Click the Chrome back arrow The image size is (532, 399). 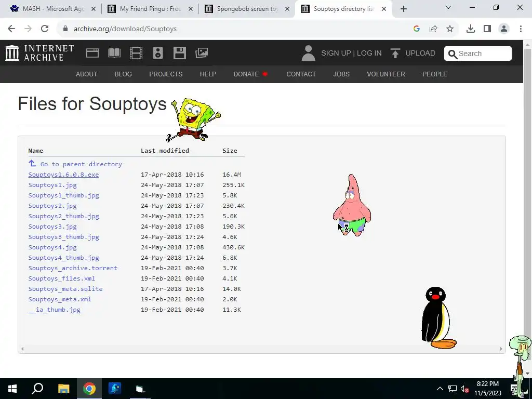coord(11,29)
